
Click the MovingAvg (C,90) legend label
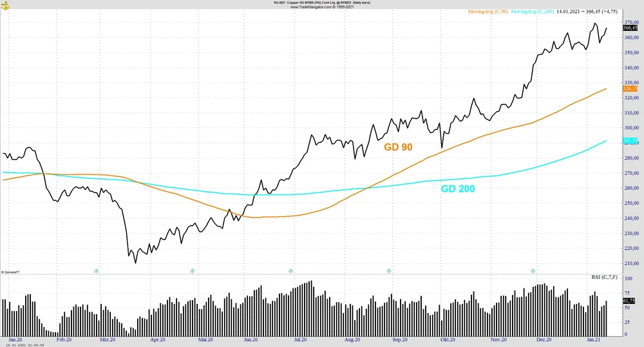(488, 12)
